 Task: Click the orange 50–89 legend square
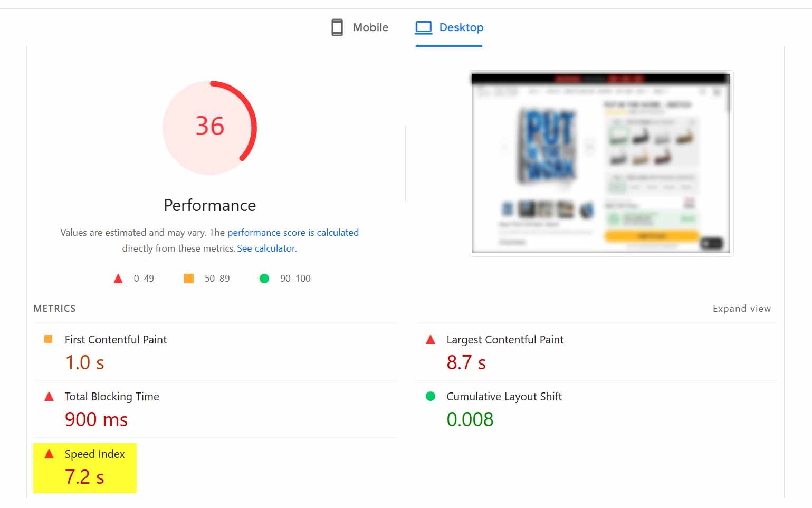pyautogui.click(x=188, y=278)
